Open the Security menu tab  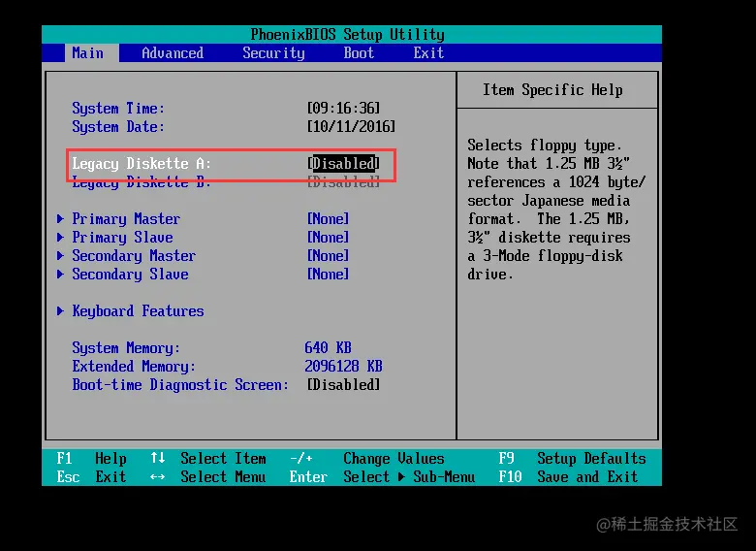273,53
